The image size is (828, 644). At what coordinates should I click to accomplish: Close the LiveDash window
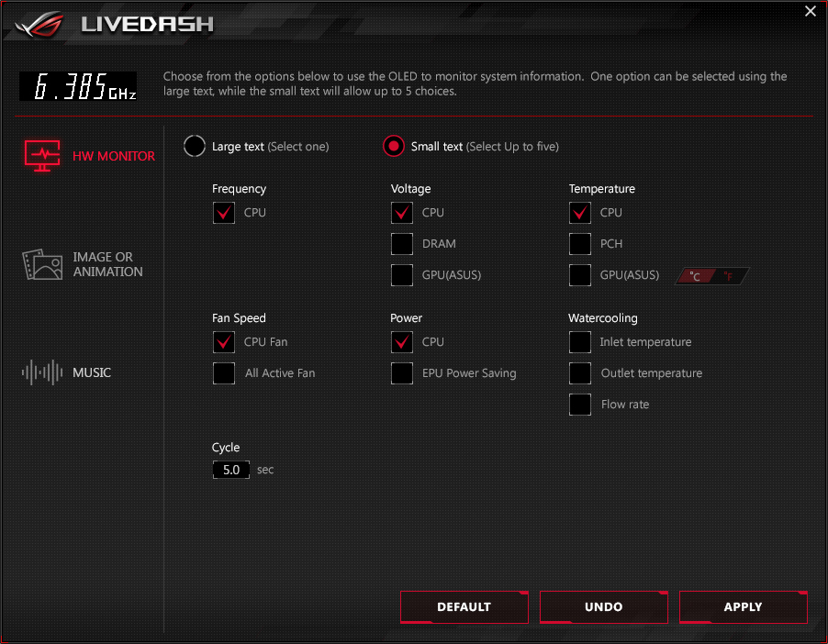click(810, 11)
